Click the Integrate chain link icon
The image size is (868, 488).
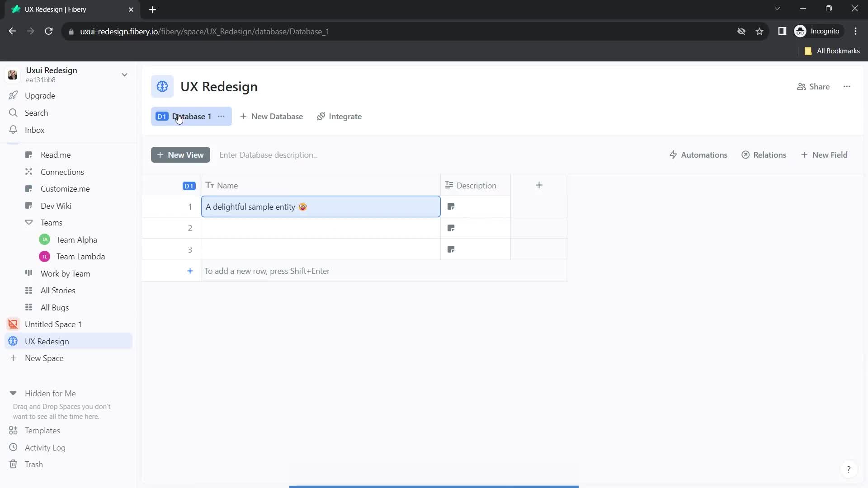click(321, 116)
